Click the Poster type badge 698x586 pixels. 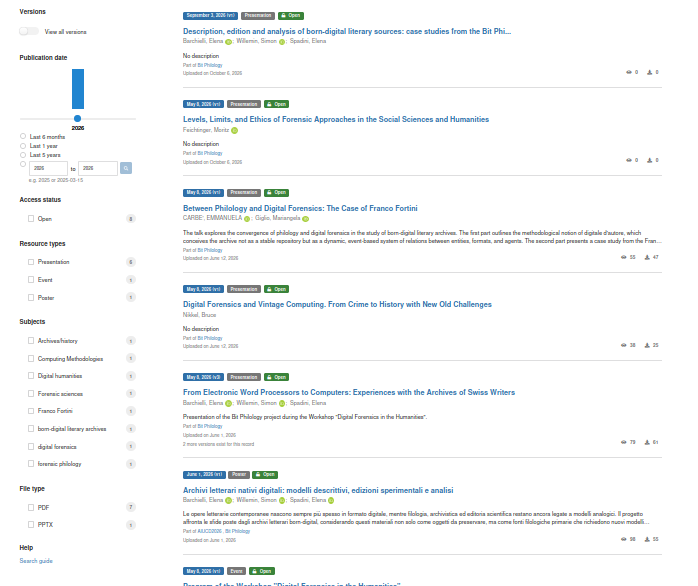[239, 475]
